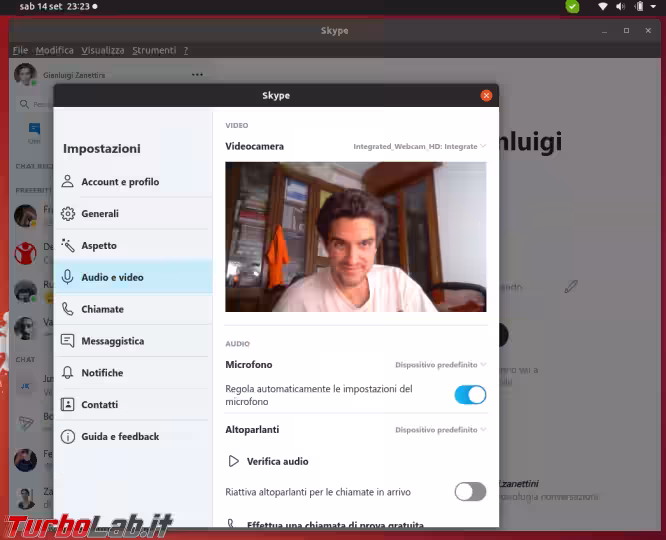Viewport: 666px width, 540px height.
Task: Click the magic wand icon beside Aspetto
Action: pos(68,245)
